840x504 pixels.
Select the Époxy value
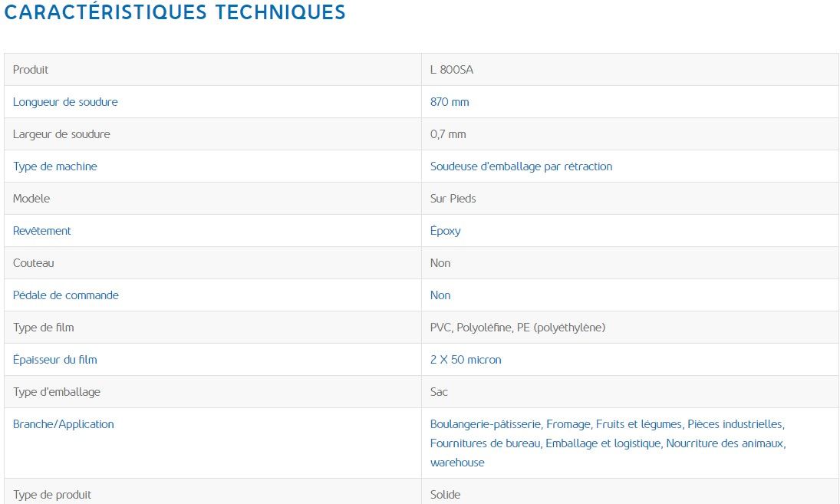click(446, 231)
